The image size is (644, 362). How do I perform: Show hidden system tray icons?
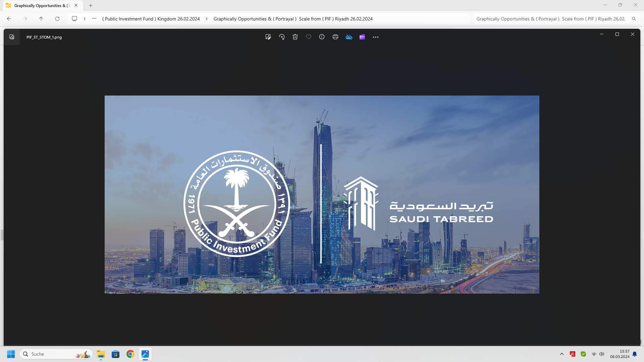point(562,354)
